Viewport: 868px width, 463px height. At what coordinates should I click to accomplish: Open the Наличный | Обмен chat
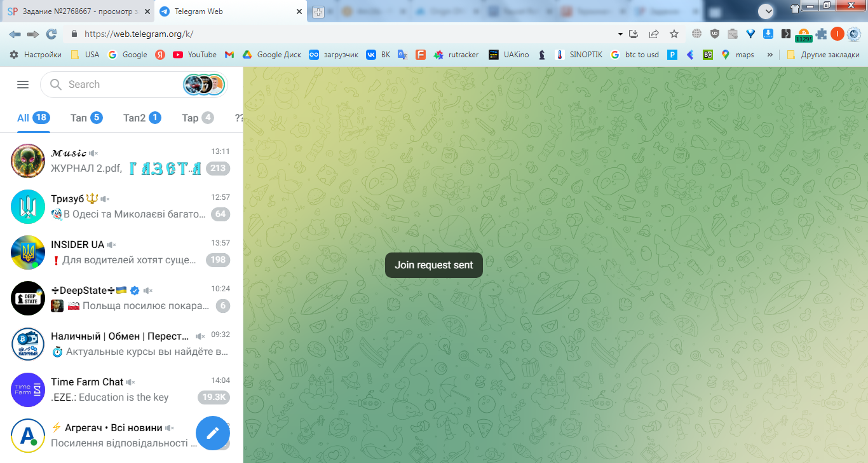point(121,344)
